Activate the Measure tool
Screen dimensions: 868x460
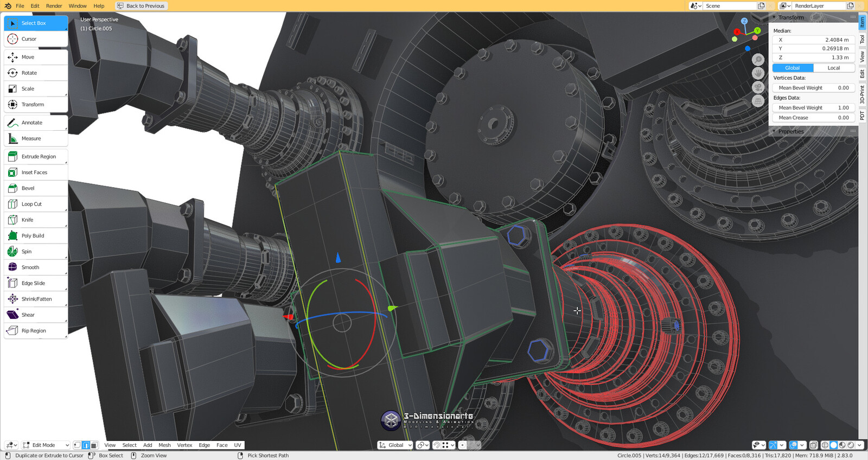tap(36, 138)
